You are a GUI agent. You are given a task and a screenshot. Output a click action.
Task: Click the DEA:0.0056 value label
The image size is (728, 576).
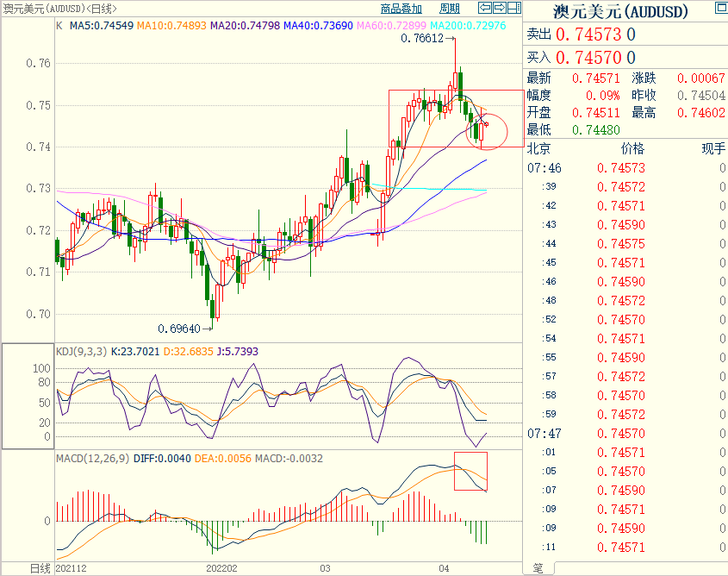point(223,459)
